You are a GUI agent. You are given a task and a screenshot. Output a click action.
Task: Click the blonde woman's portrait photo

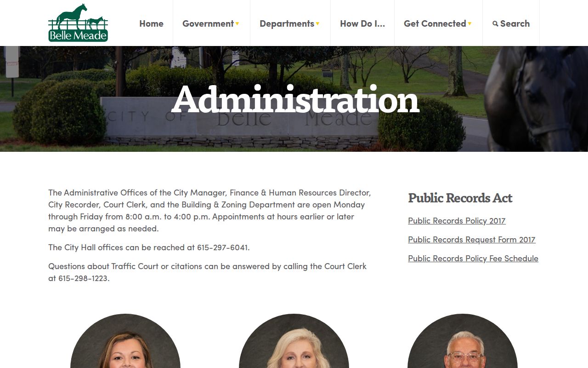[x=294, y=341]
